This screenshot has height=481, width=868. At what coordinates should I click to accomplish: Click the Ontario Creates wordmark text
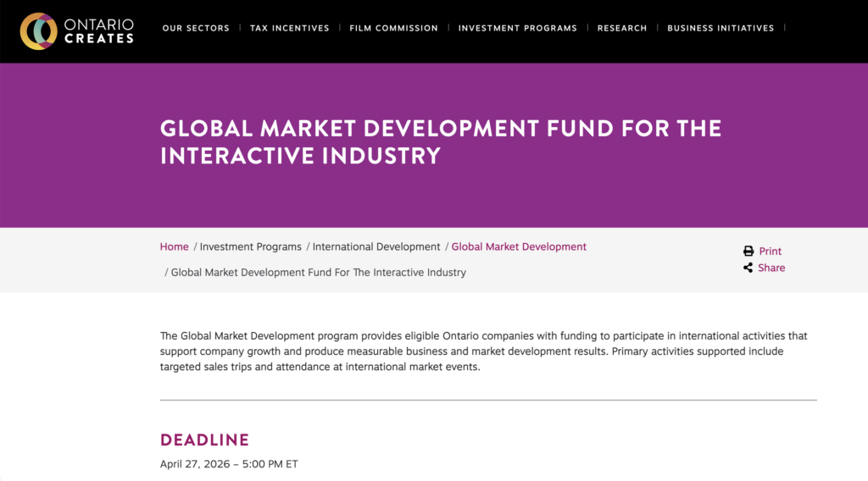(99, 31)
